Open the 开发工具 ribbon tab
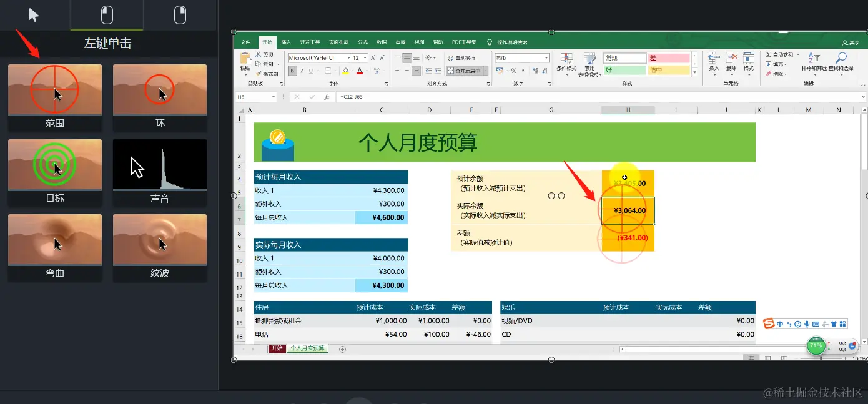This screenshot has height=404, width=868. (310, 42)
